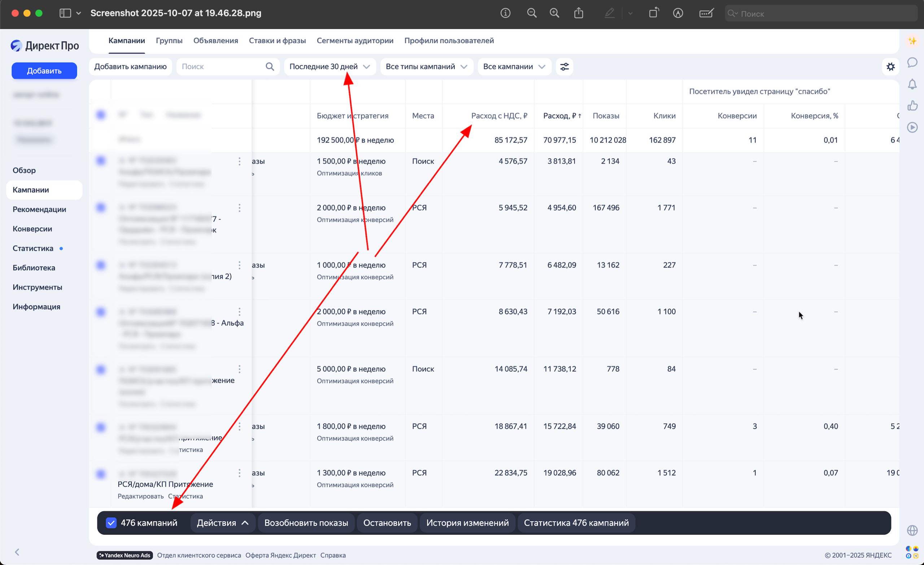Click the play video icon on right rail

click(912, 127)
